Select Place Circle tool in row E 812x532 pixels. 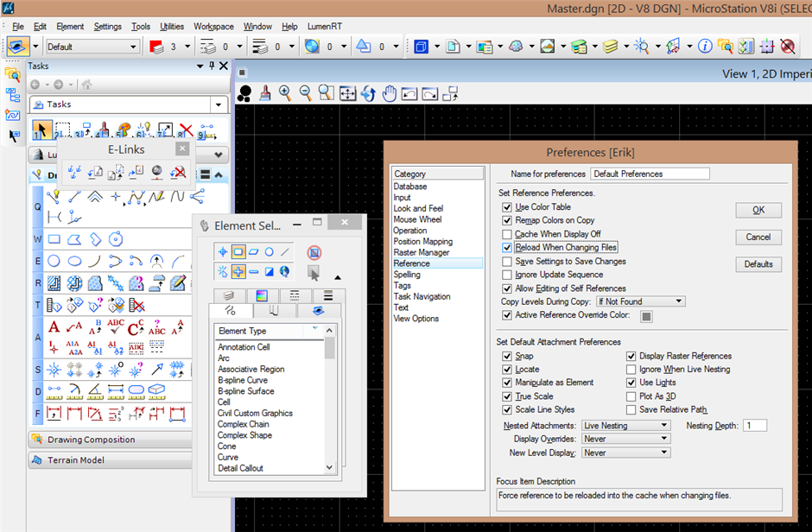(54, 262)
